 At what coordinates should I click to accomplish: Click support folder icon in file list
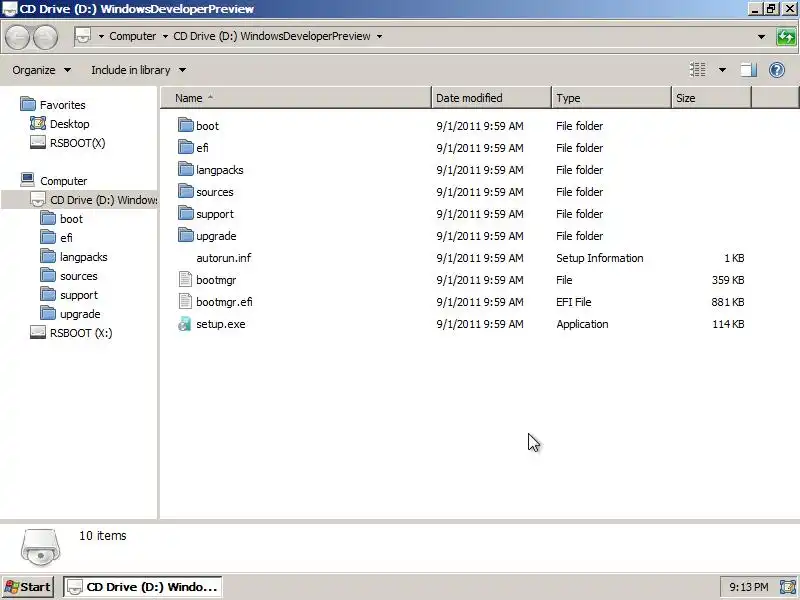pos(186,213)
